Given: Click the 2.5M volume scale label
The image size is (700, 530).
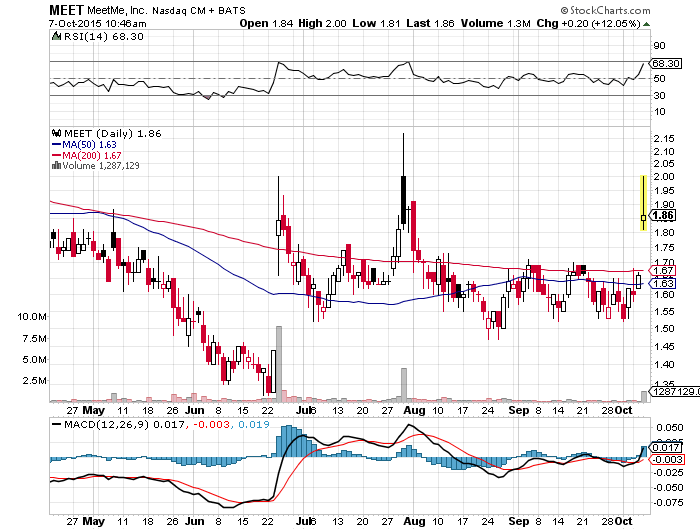Looking at the screenshot, I should 34,381.
